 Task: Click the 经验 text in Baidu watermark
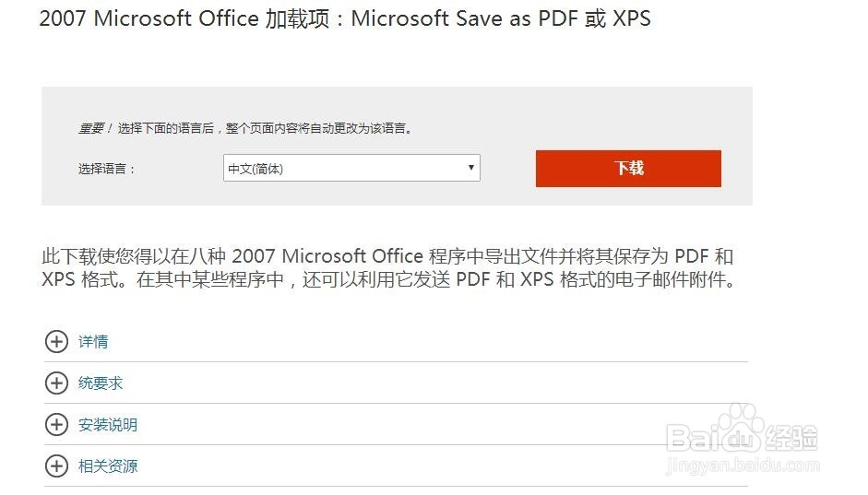coord(791,438)
